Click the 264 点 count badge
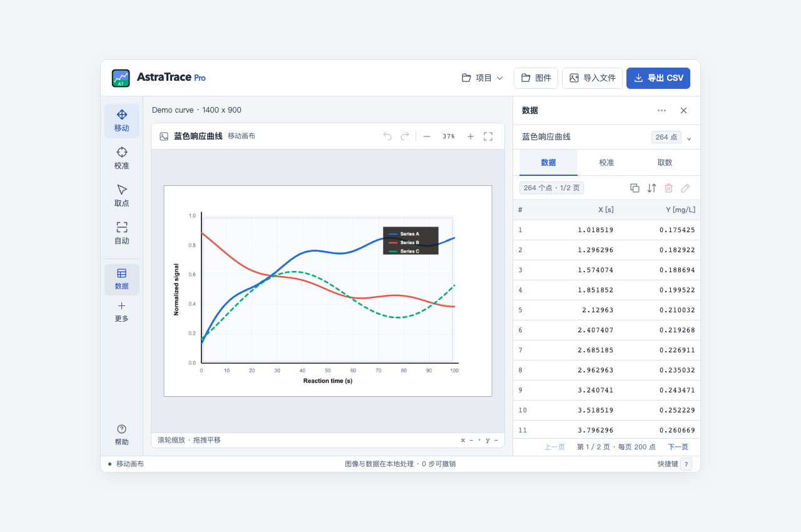This screenshot has height=532, width=801. pos(666,137)
